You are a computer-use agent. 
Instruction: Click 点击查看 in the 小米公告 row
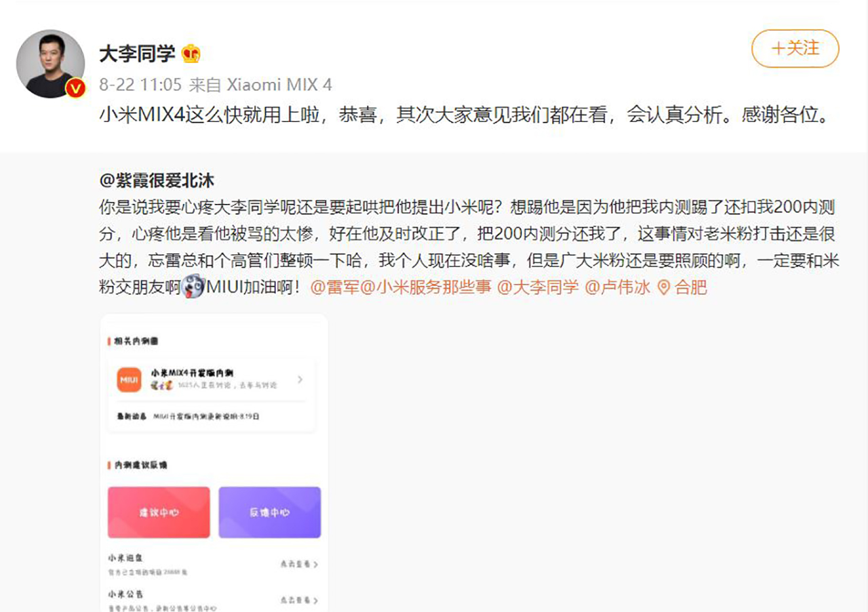point(299,600)
